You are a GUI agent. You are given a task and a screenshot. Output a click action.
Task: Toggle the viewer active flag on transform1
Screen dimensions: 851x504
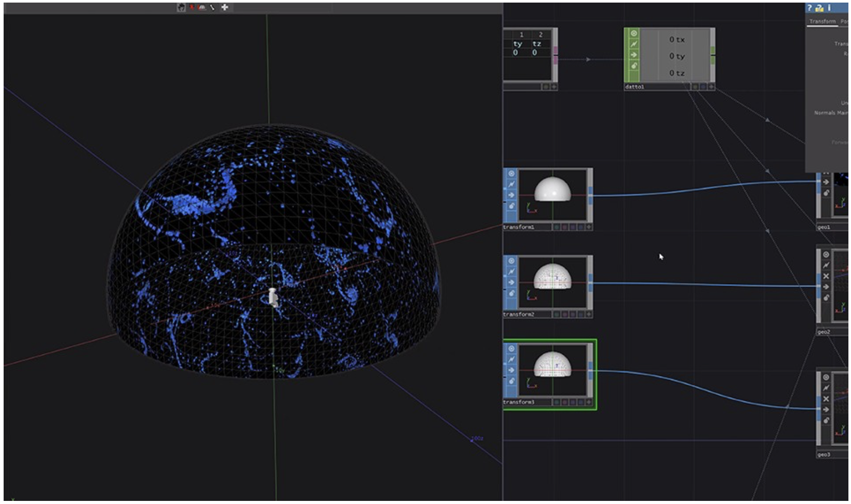(x=511, y=174)
